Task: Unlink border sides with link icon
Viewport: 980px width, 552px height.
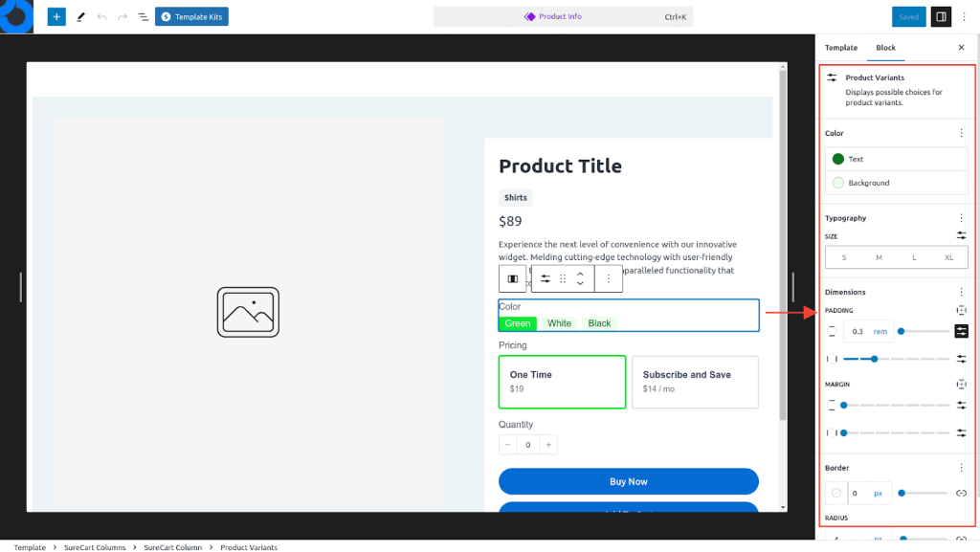Action: click(x=961, y=493)
